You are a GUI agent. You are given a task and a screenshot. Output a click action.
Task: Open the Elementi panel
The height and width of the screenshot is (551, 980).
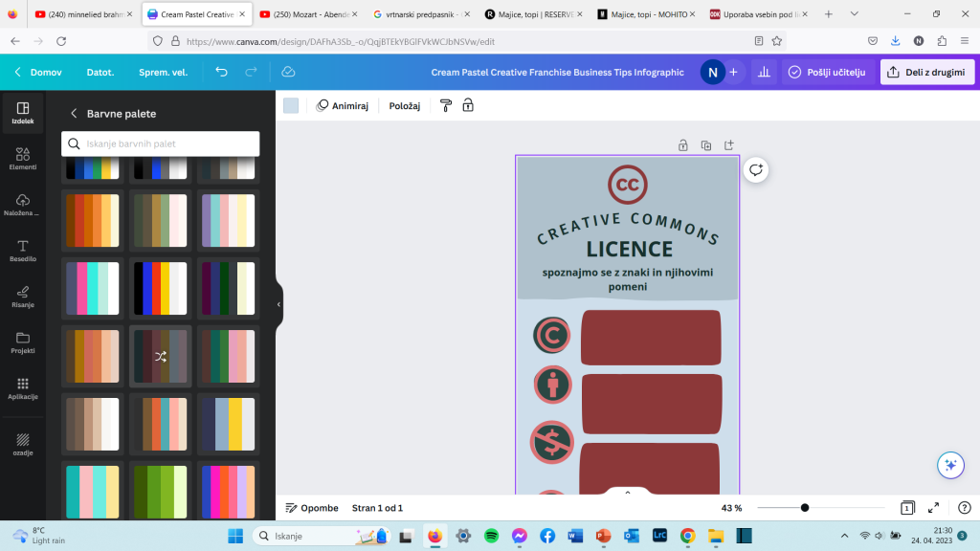[x=23, y=159]
